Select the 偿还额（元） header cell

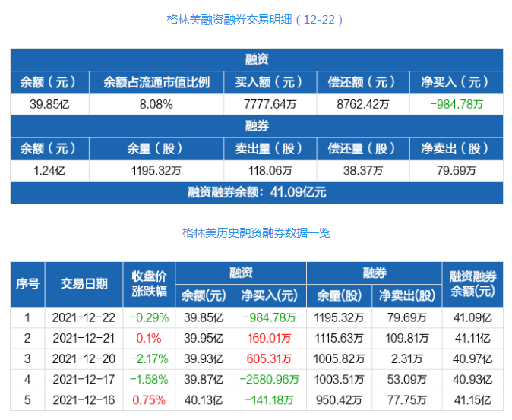(x=363, y=82)
